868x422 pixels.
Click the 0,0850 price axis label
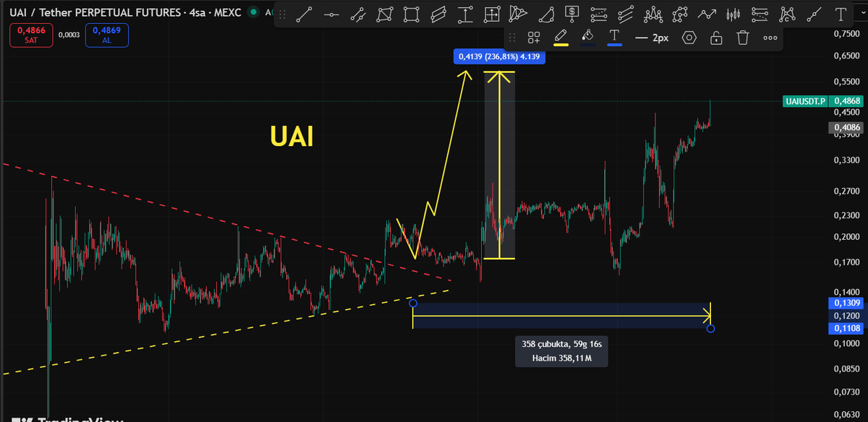846,369
